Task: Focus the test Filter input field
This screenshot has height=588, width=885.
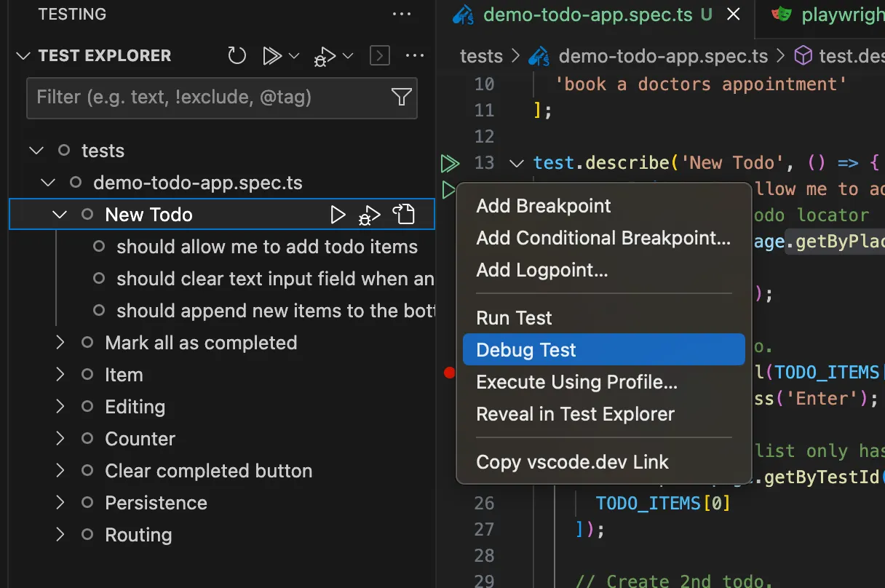Action: pos(222,98)
